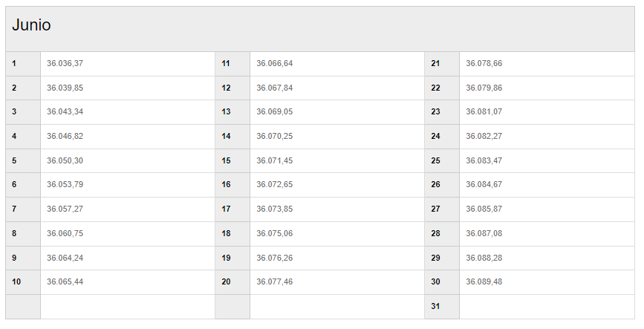This screenshot has width=644, height=329.
Task: Select the day 28 label cell
Action: click(442, 234)
